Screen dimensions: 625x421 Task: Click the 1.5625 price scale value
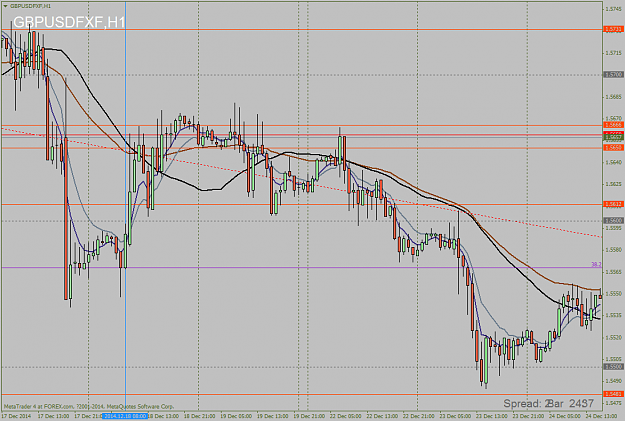(613, 184)
